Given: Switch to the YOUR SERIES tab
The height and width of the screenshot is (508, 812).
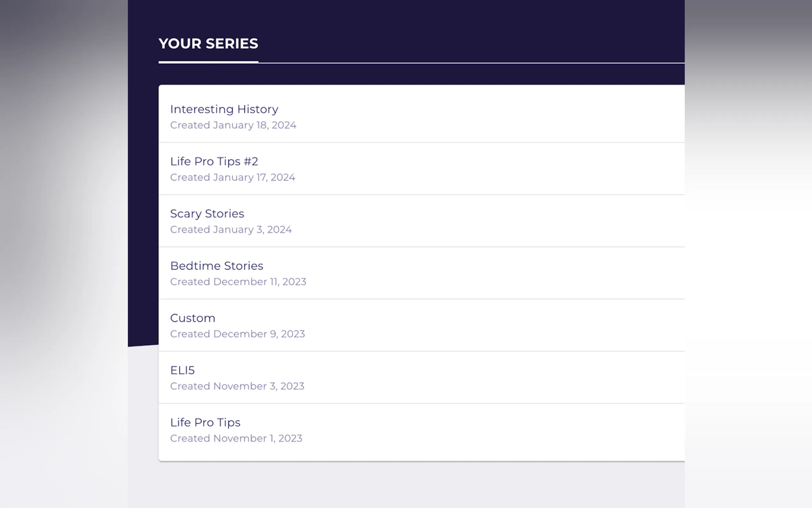Looking at the screenshot, I should 208,44.
